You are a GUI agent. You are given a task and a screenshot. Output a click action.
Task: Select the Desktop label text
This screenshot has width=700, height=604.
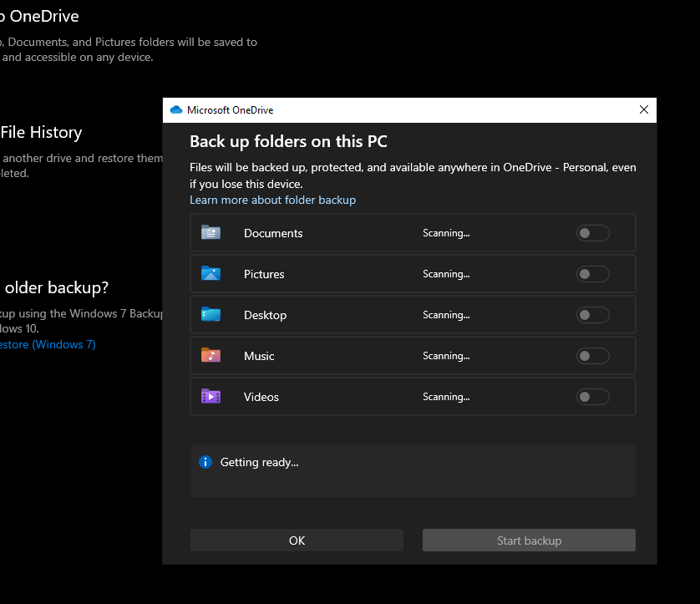(265, 315)
